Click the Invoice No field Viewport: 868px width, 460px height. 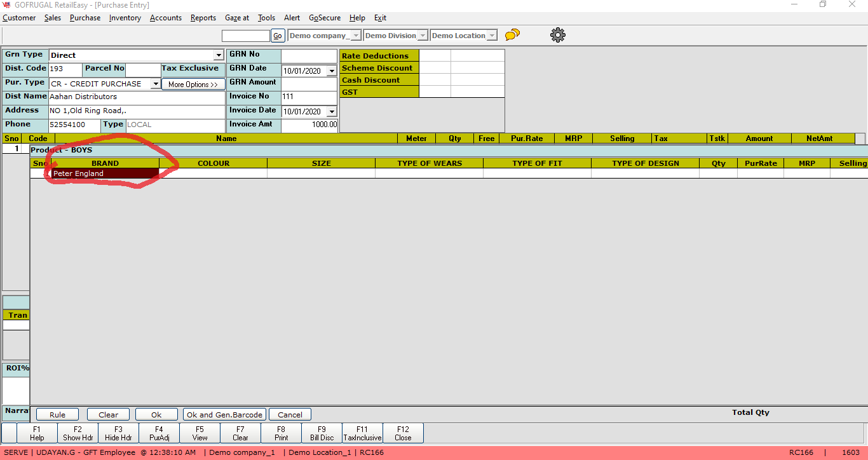click(x=309, y=97)
